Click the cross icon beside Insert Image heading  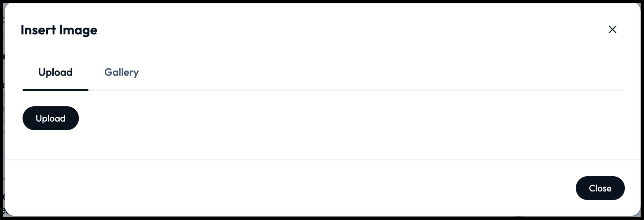point(612,29)
